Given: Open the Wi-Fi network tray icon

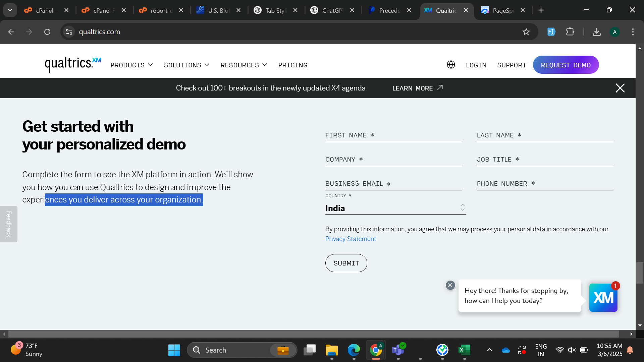Looking at the screenshot, I should coord(560,350).
